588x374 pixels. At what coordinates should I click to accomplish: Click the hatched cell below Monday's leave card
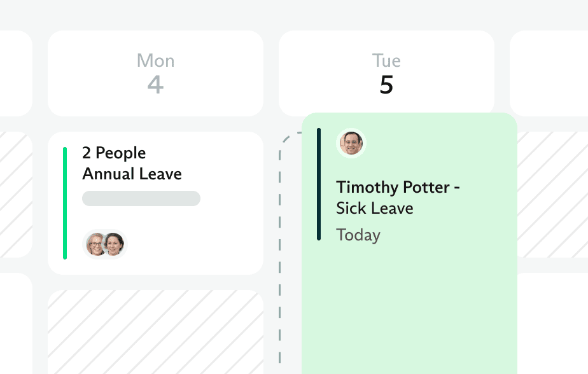click(x=155, y=331)
